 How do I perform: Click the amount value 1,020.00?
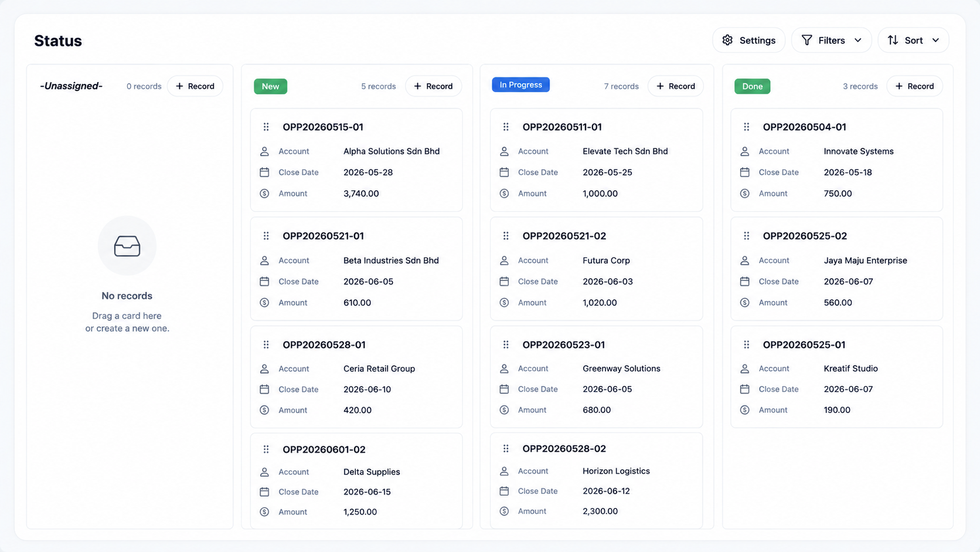point(600,303)
